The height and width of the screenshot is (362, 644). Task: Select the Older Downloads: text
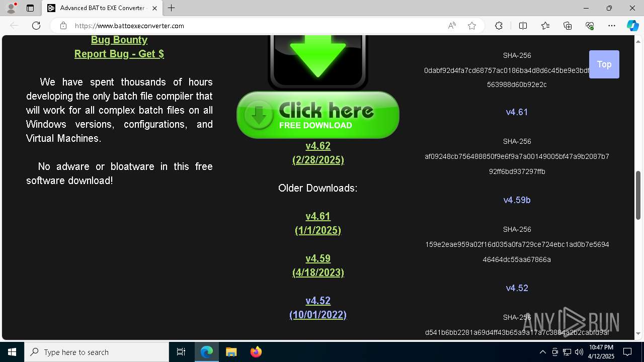(318, 188)
